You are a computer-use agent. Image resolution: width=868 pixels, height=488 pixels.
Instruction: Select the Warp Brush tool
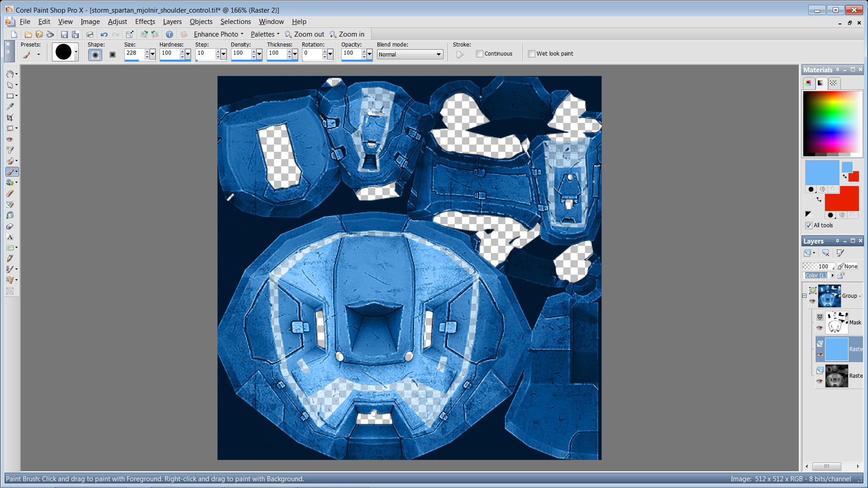10,269
